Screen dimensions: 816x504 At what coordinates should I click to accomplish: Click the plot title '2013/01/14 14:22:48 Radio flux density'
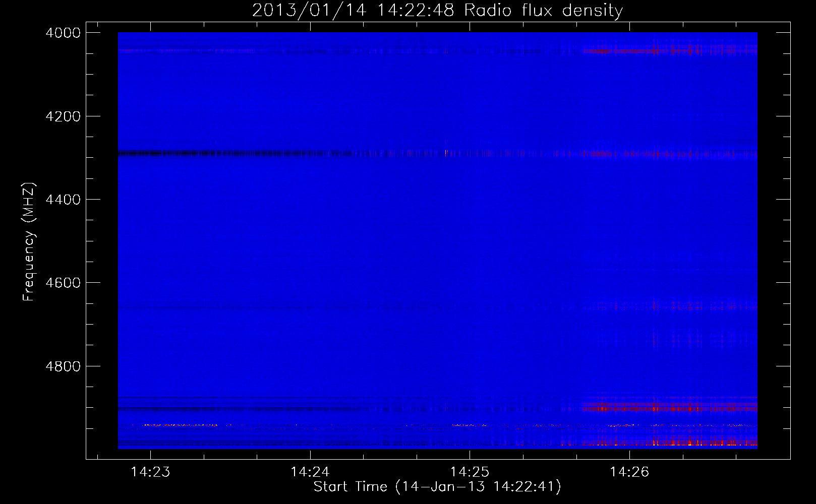pyautogui.click(x=437, y=10)
